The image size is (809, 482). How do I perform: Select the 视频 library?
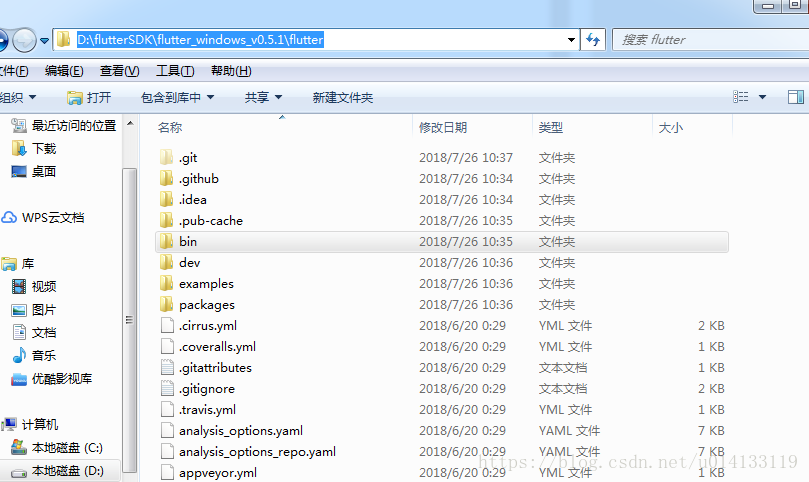click(34, 286)
